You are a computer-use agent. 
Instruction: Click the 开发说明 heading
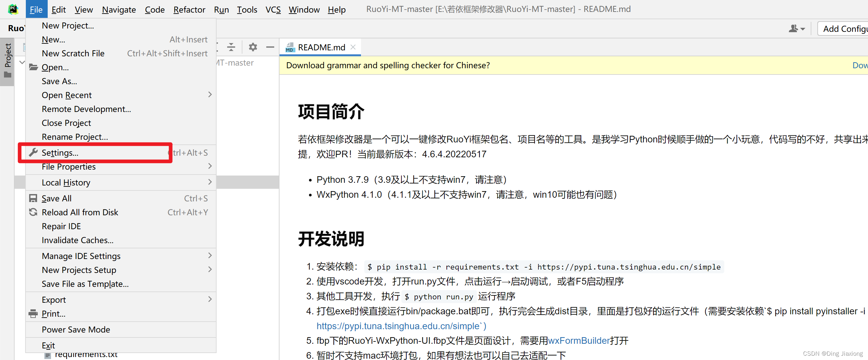click(x=331, y=239)
